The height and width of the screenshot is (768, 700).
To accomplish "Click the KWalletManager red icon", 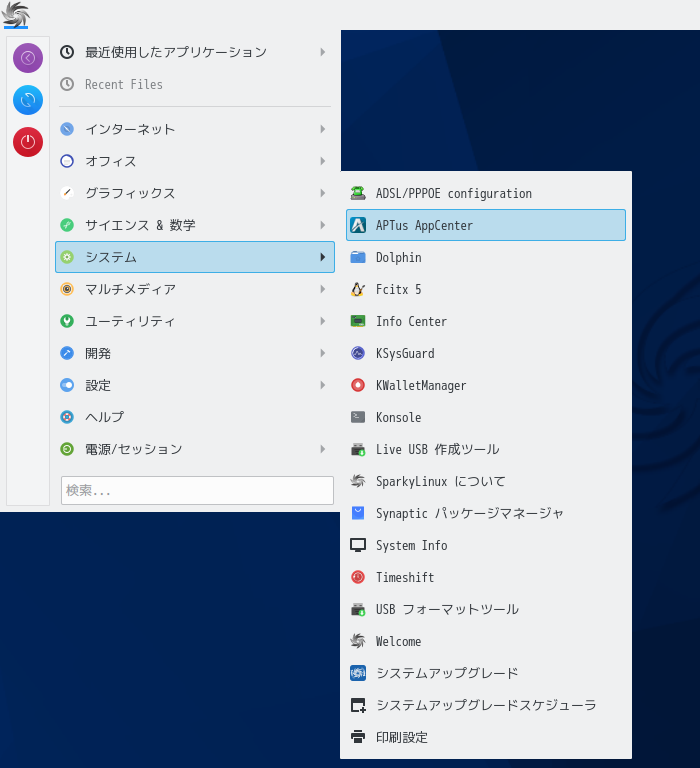I will (358, 385).
